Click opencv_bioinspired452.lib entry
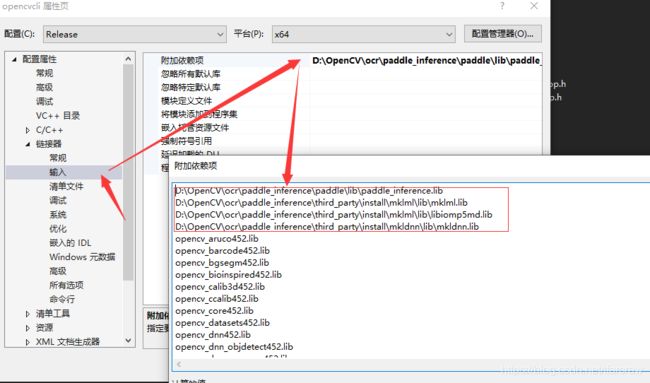The height and width of the screenshot is (383, 650). (x=228, y=275)
